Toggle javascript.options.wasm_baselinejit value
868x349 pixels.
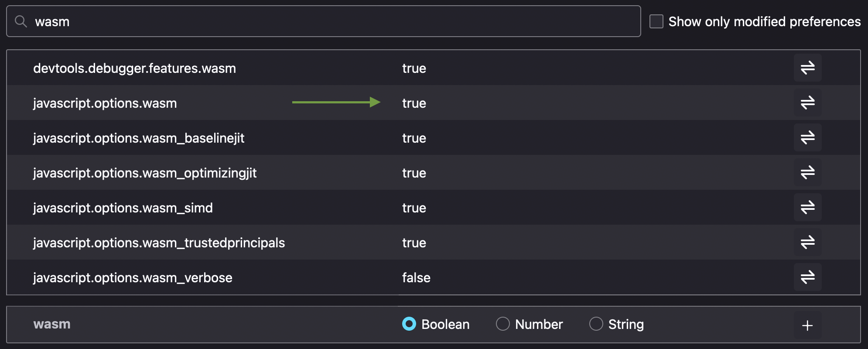click(807, 138)
